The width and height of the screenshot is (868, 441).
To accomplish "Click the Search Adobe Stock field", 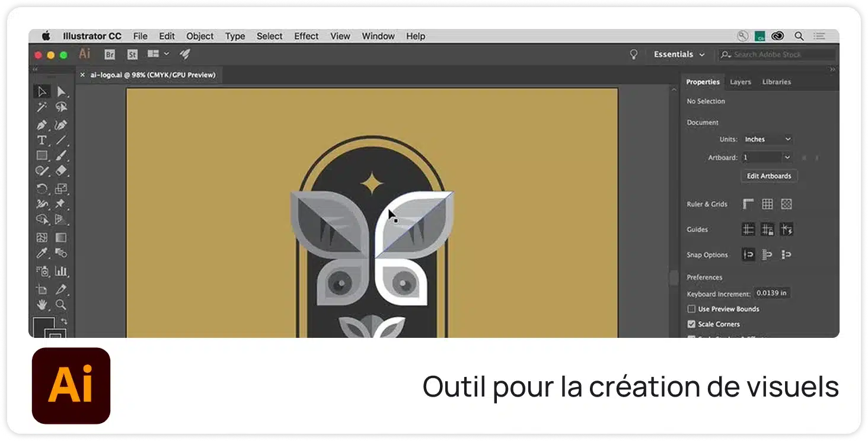I will coord(776,55).
